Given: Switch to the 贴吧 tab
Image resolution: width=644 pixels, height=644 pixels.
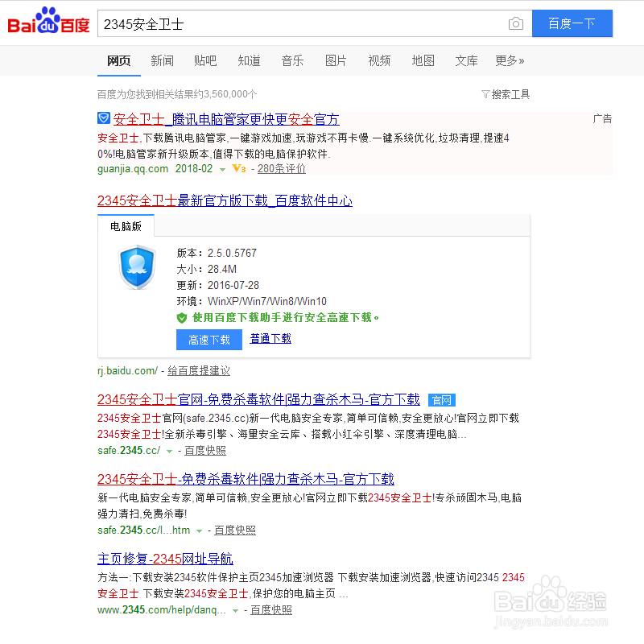Looking at the screenshot, I should pyautogui.click(x=205, y=61).
